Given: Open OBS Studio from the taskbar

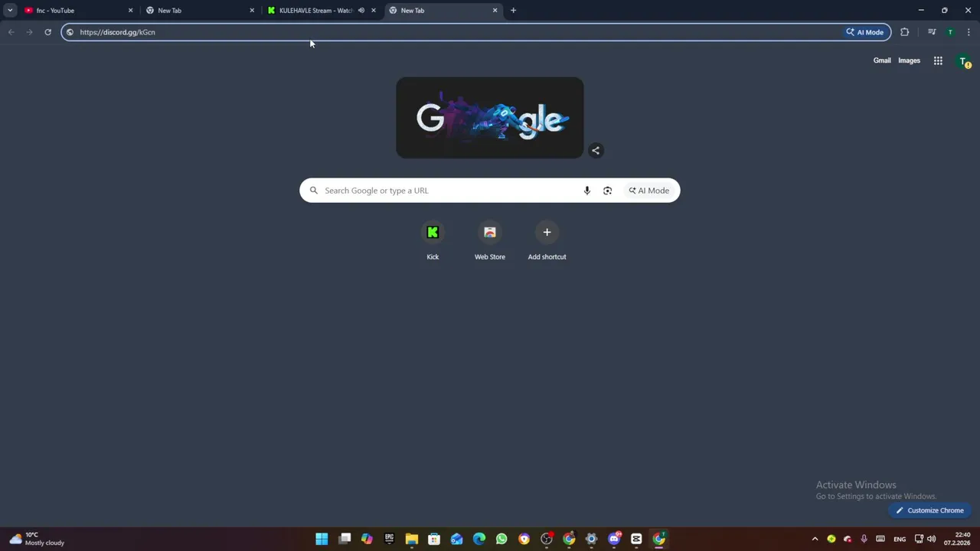Looking at the screenshot, I should coord(546,539).
